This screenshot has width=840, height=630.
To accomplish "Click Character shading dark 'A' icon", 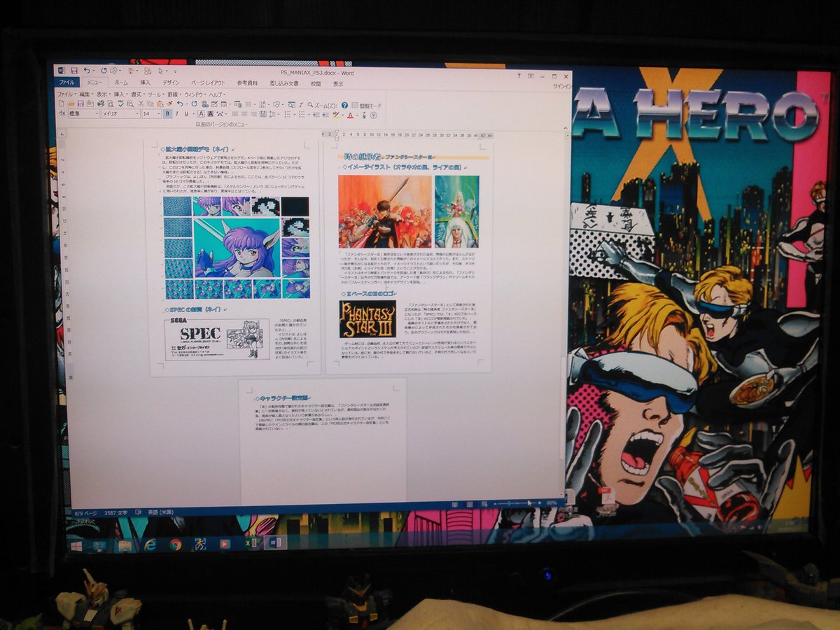I will [x=211, y=114].
